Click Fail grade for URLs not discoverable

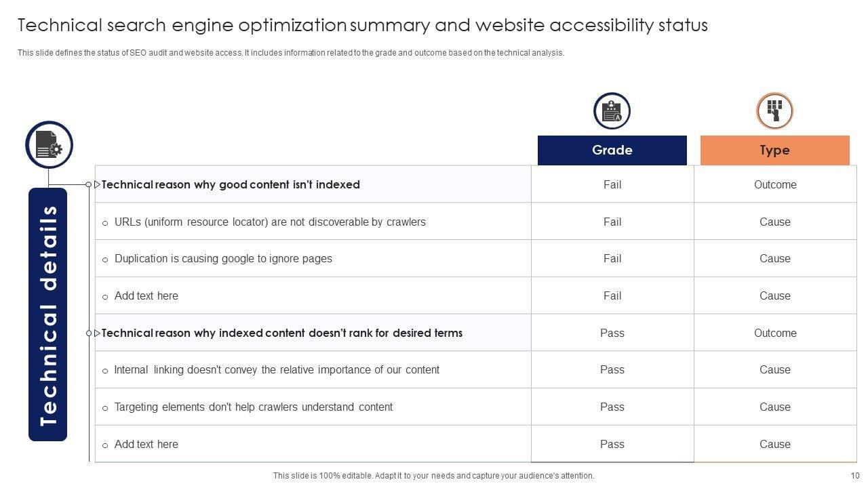click(x=612, y=222)
